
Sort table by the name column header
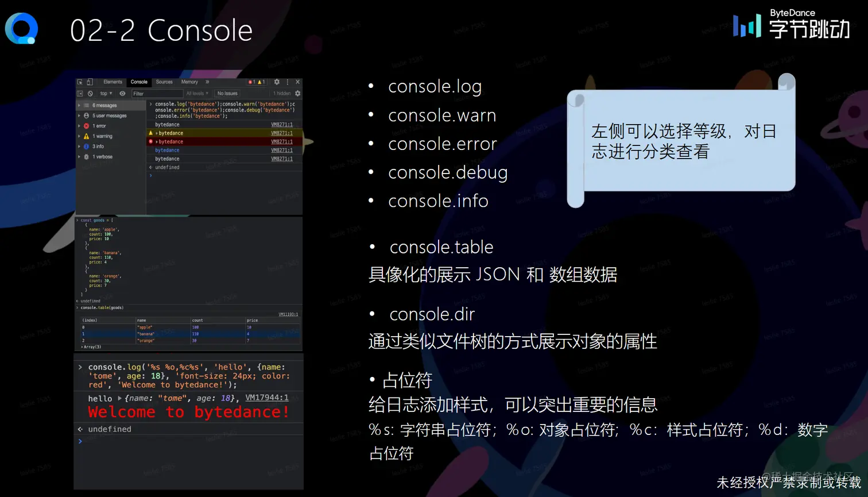pos(163,320)
